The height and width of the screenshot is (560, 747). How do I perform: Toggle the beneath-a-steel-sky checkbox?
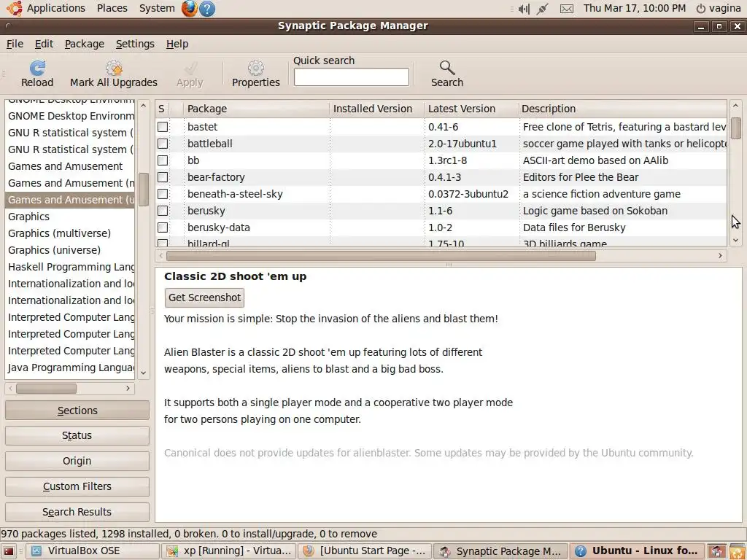coord(163,194)
